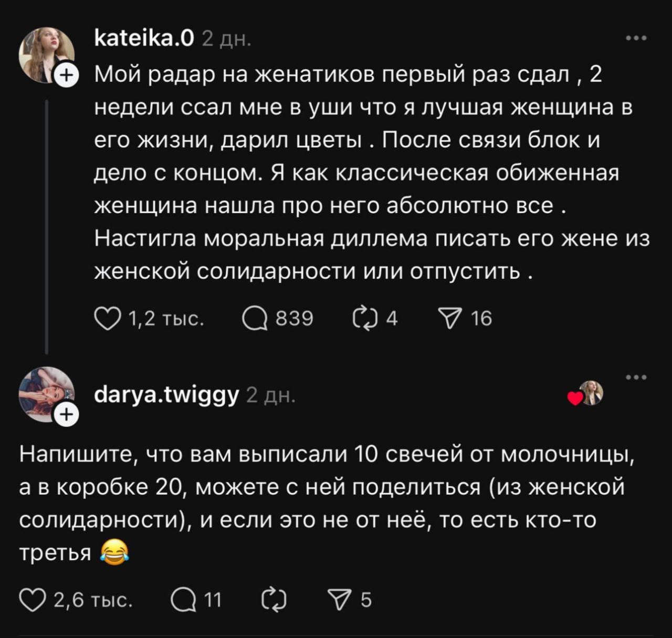The height and width of the screenshot is (638, 672).
Task: Share kateika.0 post via send icon
Action: (449, 319)
